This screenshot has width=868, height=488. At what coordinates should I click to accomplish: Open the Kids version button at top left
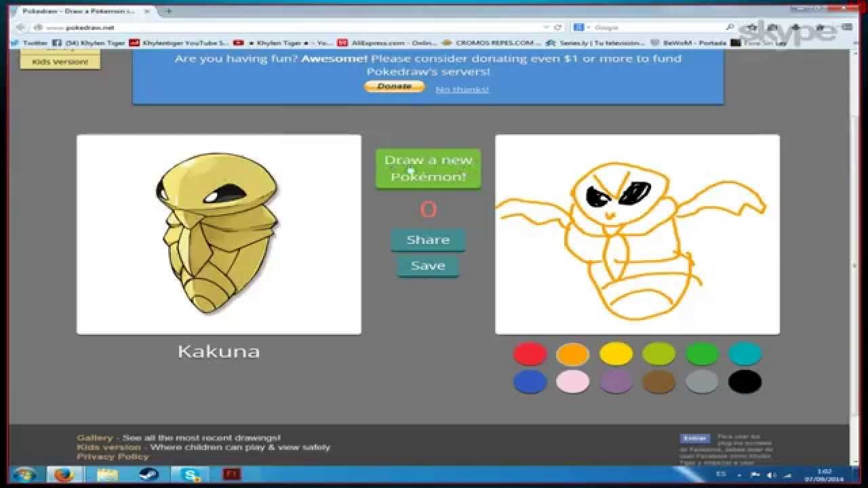coord(60,62)
